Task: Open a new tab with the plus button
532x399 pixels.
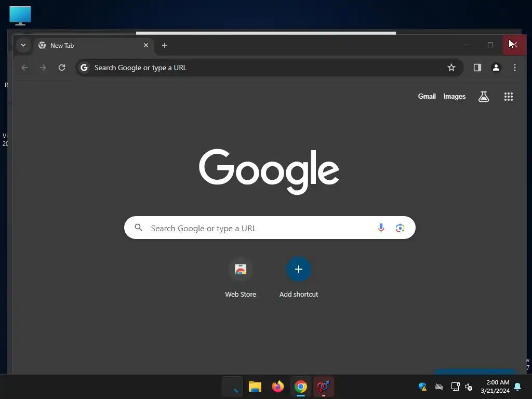Action: pyautogui.click(x=165, y=45)
